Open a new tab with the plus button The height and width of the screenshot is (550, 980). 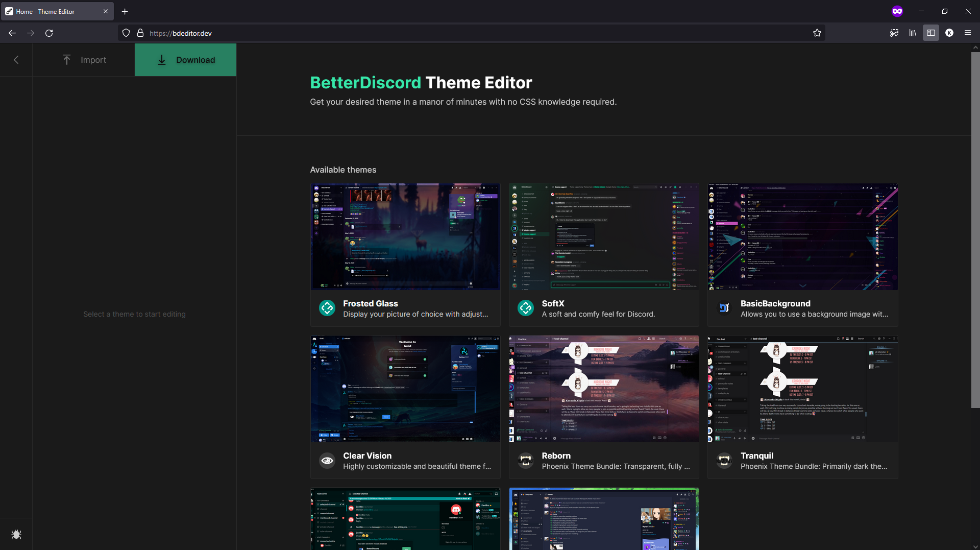[x=125, y=11]
